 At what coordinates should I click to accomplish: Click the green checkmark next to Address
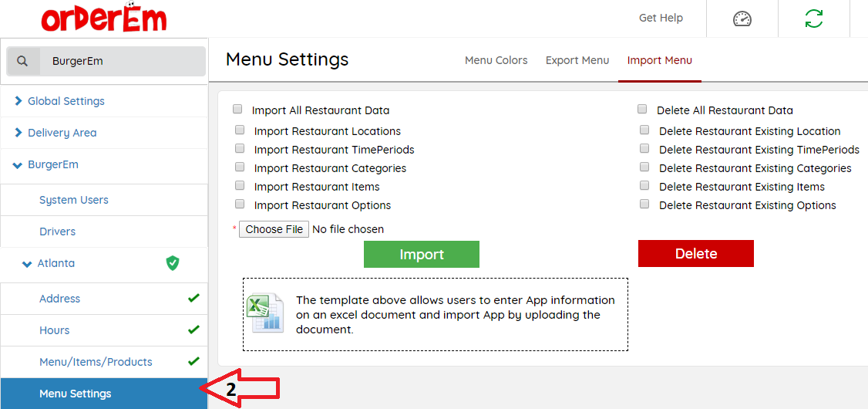tap(193, 298)
